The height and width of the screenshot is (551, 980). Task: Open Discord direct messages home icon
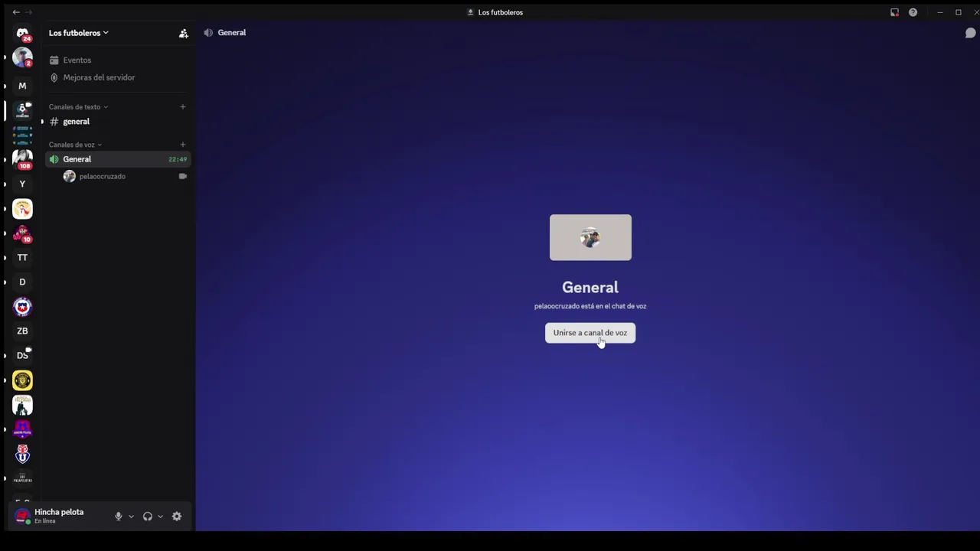coord(22,34)
